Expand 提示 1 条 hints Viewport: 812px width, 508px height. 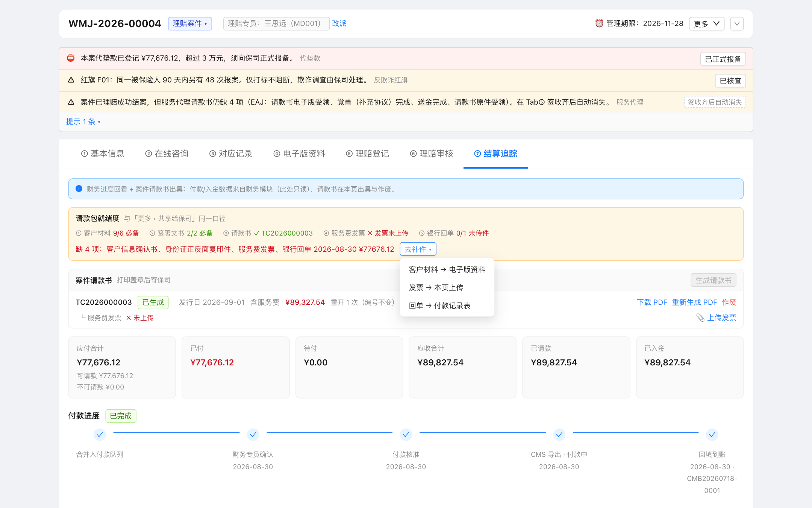[x=83, y=122]
